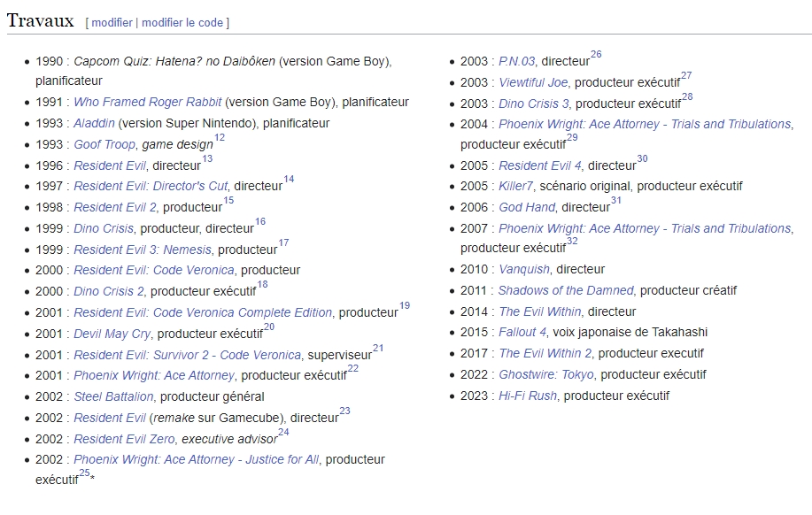Click footnote 19 after Complete Edition
The image size is (812, 515).
[405, 306]
